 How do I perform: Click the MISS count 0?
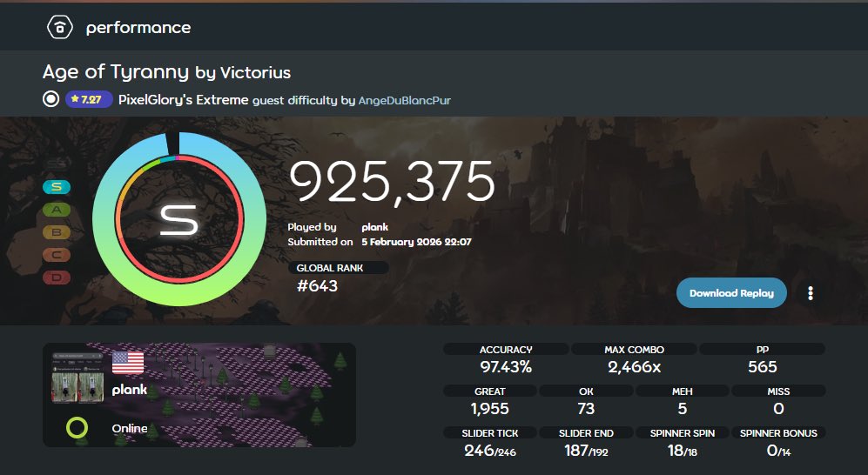pos(778,409)
